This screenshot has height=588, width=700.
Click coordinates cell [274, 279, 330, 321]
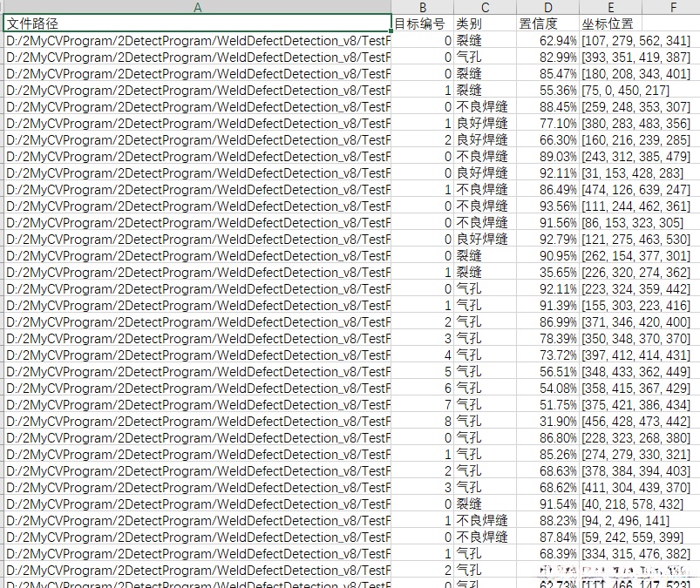pyautogui.click(x=636, y=454)
